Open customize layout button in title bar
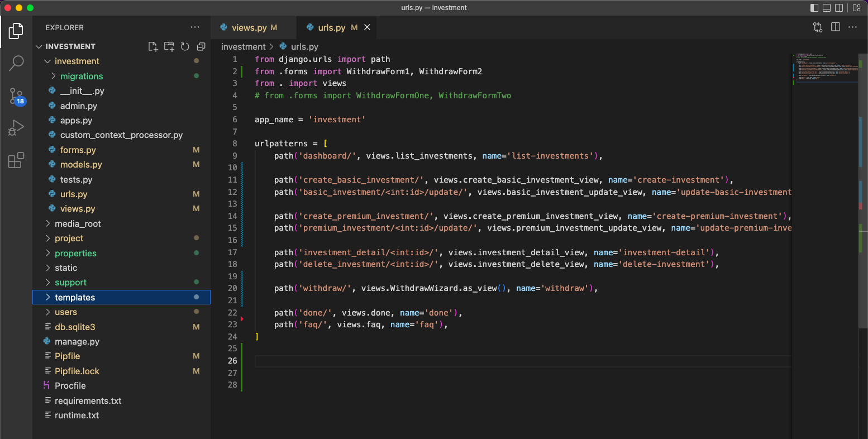This screenshot has width=868, height=439. (857, 8)
